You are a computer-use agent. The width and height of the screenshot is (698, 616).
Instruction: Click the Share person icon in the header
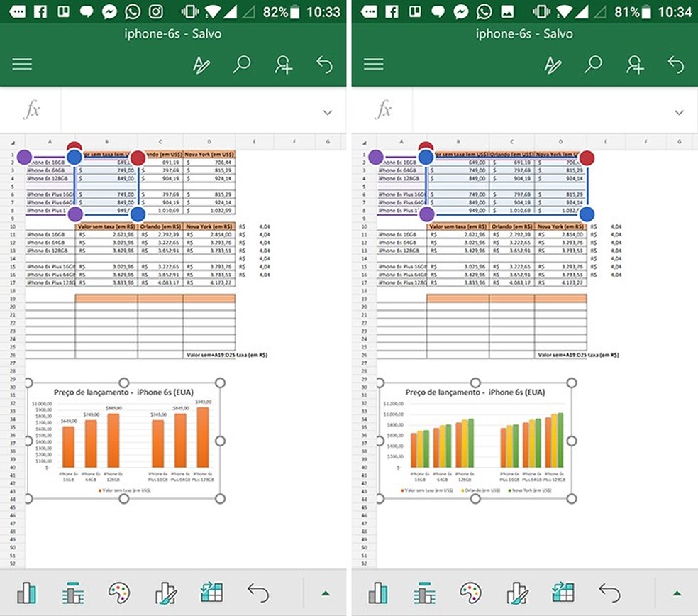(283, 64)
